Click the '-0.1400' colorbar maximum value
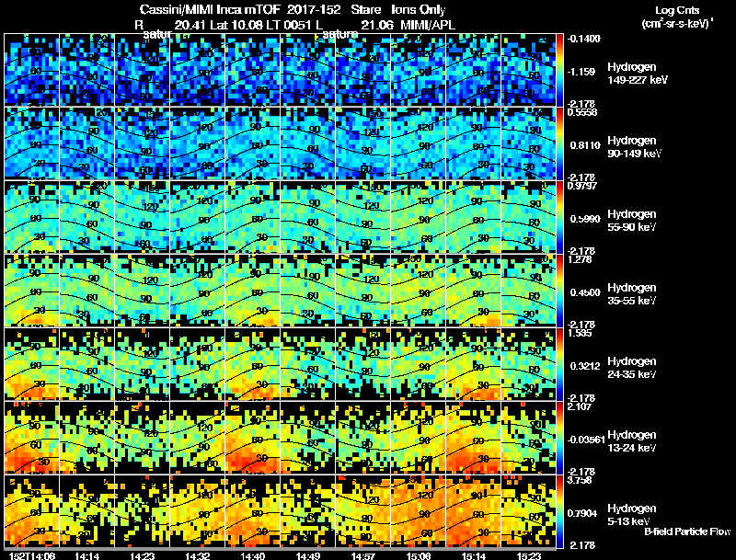Viewport: 736px width, 560px height. (x=584, y=39)
